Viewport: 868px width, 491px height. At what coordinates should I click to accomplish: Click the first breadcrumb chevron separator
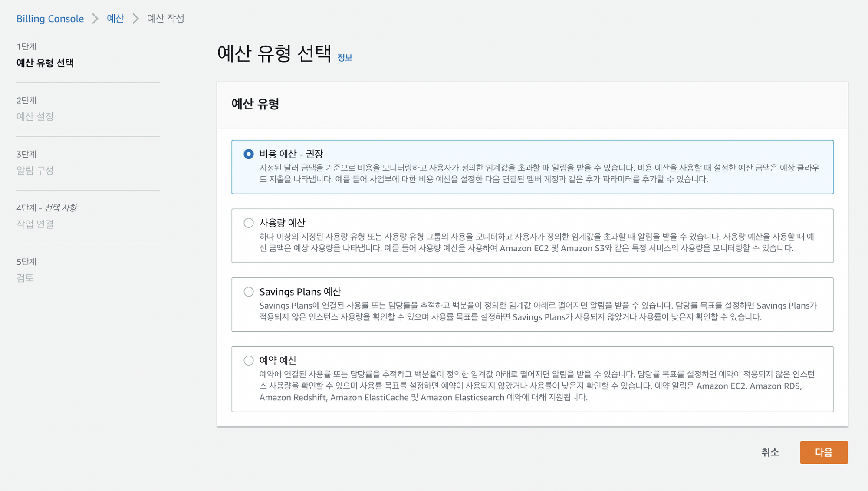(x=95, y=19)
